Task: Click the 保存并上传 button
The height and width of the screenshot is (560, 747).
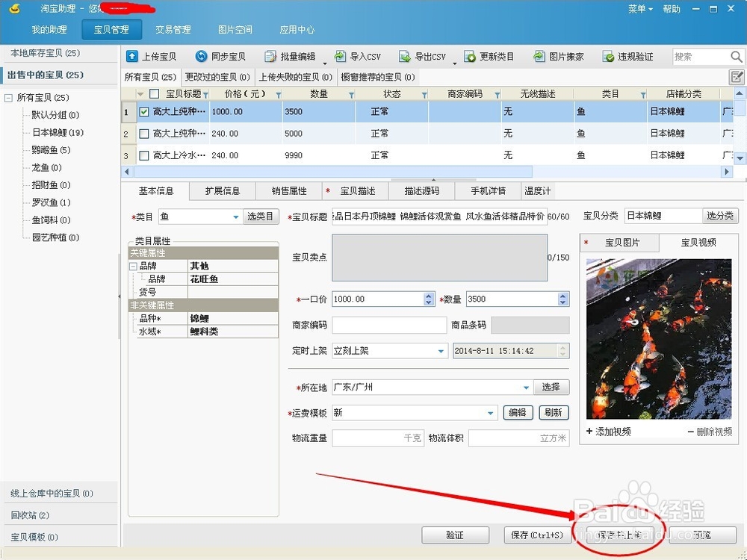Action: (619, 535)
